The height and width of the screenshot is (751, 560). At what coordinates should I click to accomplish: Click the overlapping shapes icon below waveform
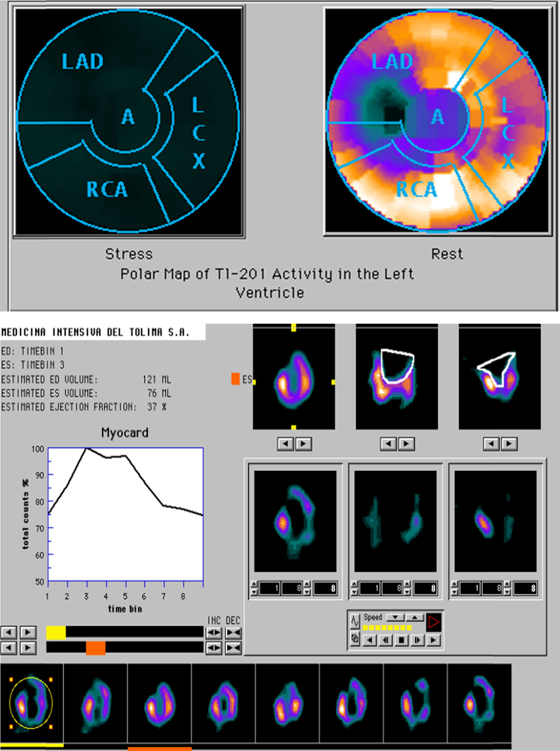coord(355,639)
